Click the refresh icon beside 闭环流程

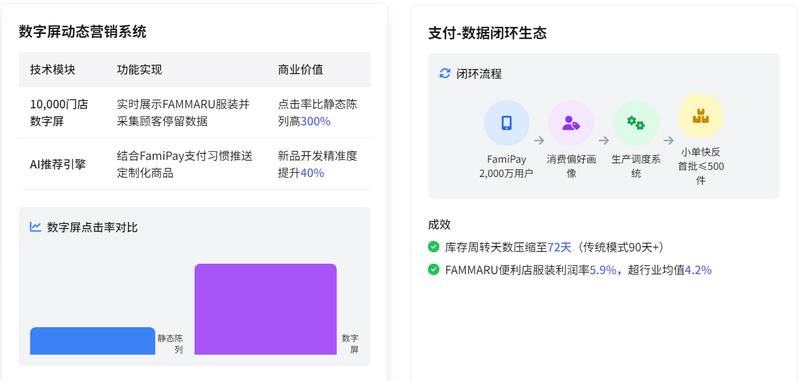pos(445,73)
